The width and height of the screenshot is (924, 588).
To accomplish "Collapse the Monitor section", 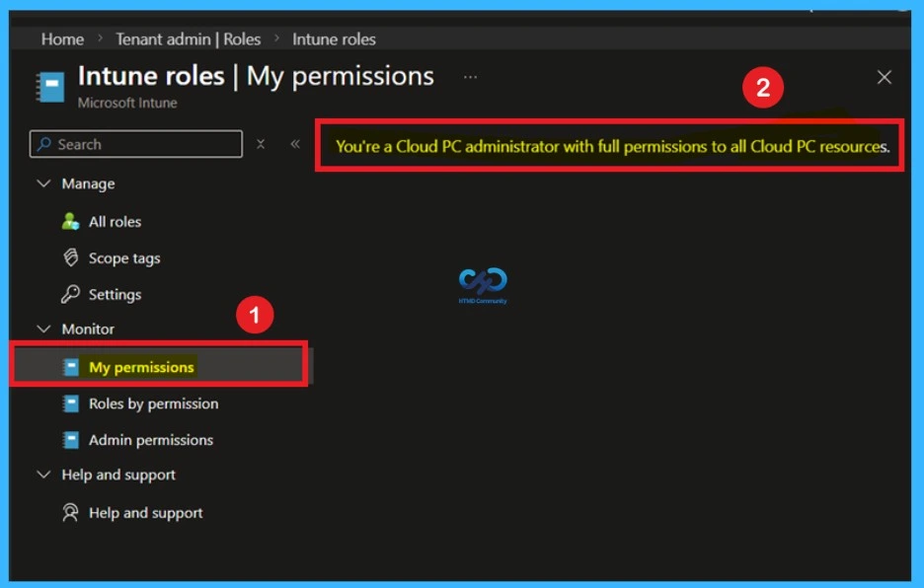I will (x=43, y=329).
